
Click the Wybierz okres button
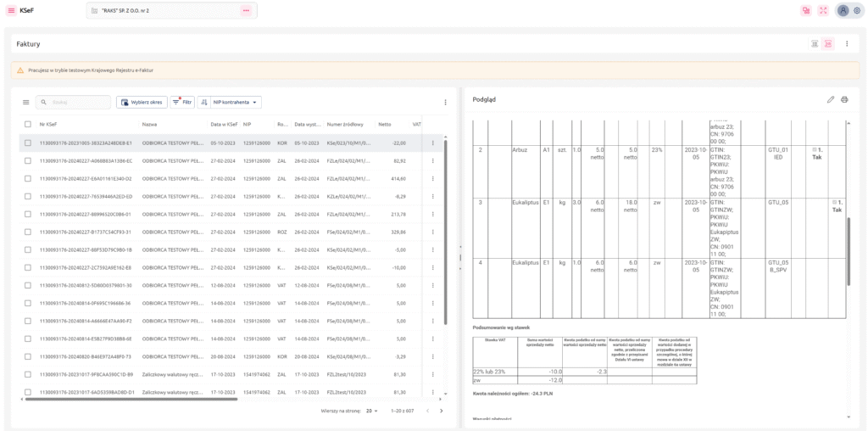[x=142, y=102]
